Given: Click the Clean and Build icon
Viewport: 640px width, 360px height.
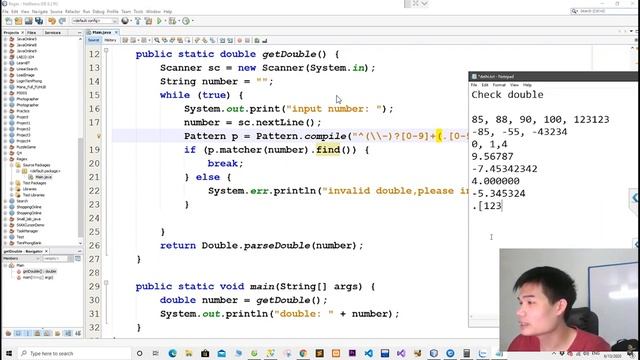Looking at the screenshot, I should pyautogui.click(x=148, y=21).
